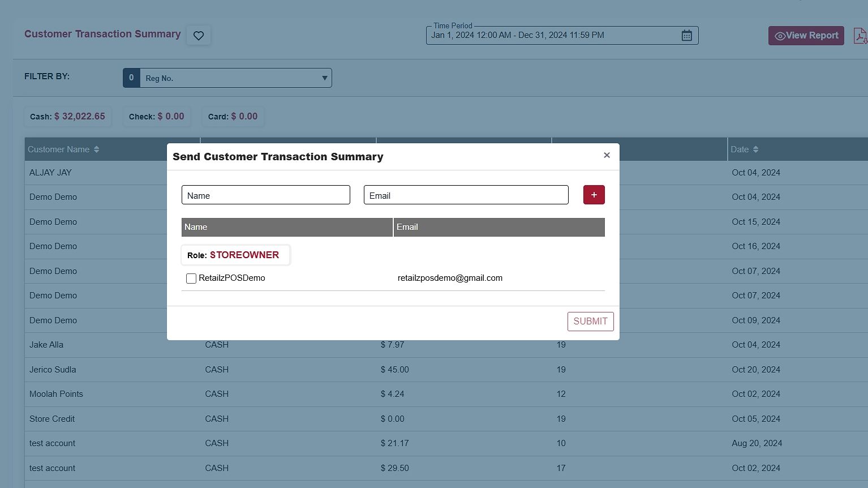This screenshot has width=868, height=488.
Task: Close the Send Customer Transaction Summary dialog
Action: (607, 155)
